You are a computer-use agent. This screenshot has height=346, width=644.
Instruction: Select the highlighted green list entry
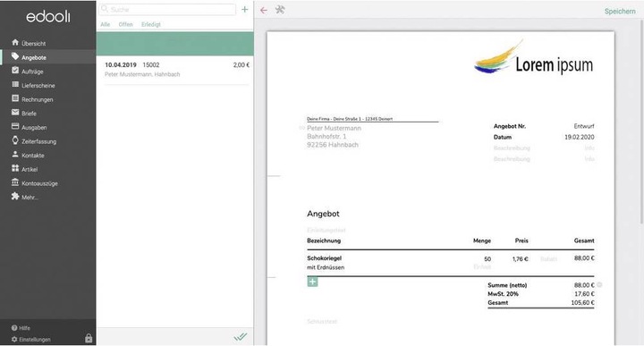pos(175,44)
